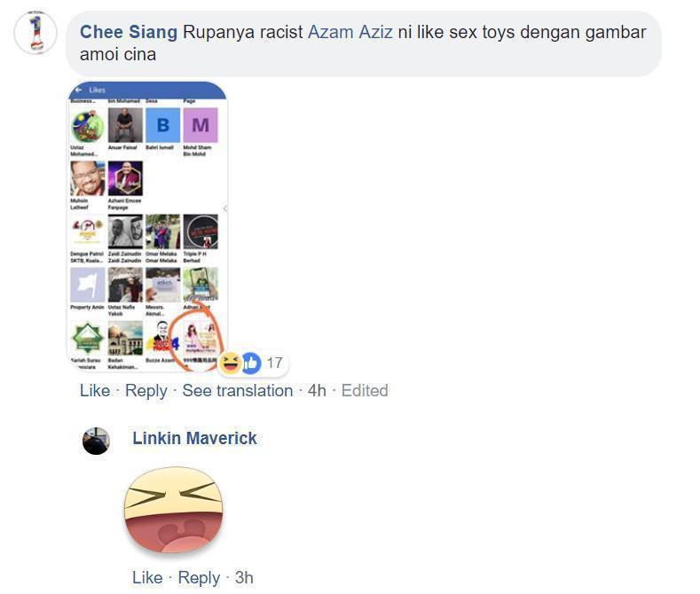View the 17 reactions count
This screenshot has height=594, width=700.
point(274,363)
